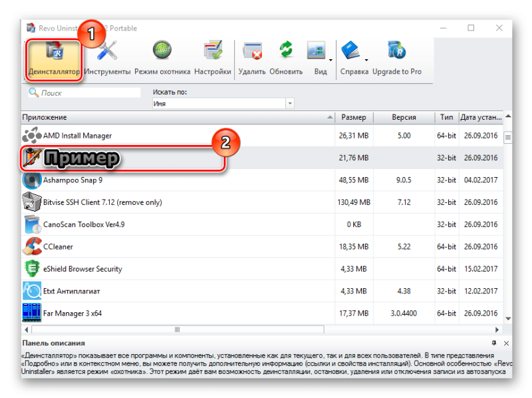This screenshot has width=532, height=398.
Task: Expand the Вид dropdown arrow
Action: point(331,60)
